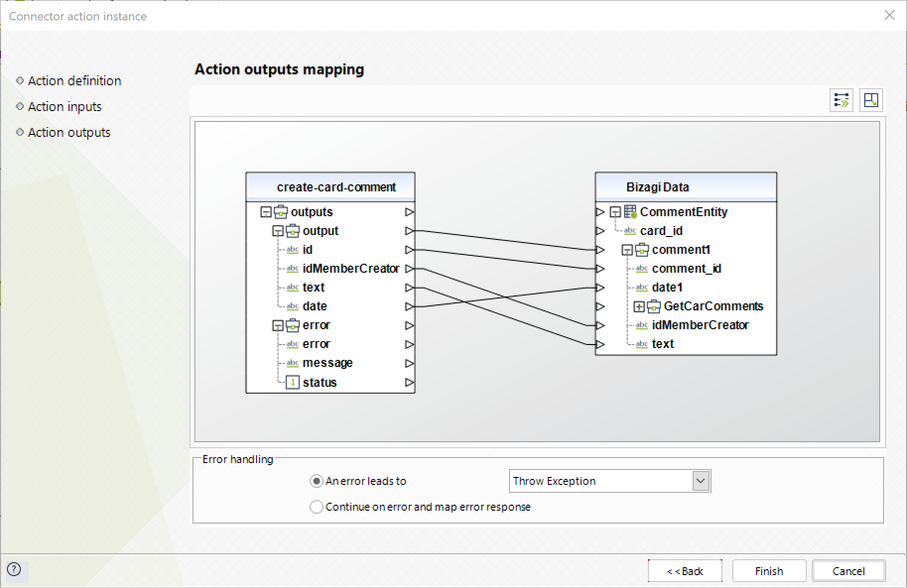Click the status numeric type icon

(x=293, y=382)
